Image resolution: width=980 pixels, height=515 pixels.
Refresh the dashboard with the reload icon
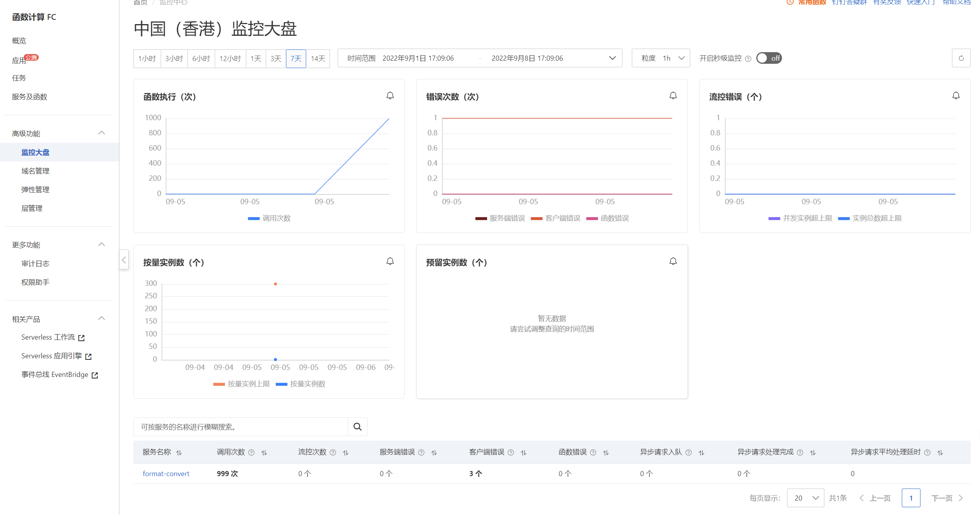click(961, 58)
